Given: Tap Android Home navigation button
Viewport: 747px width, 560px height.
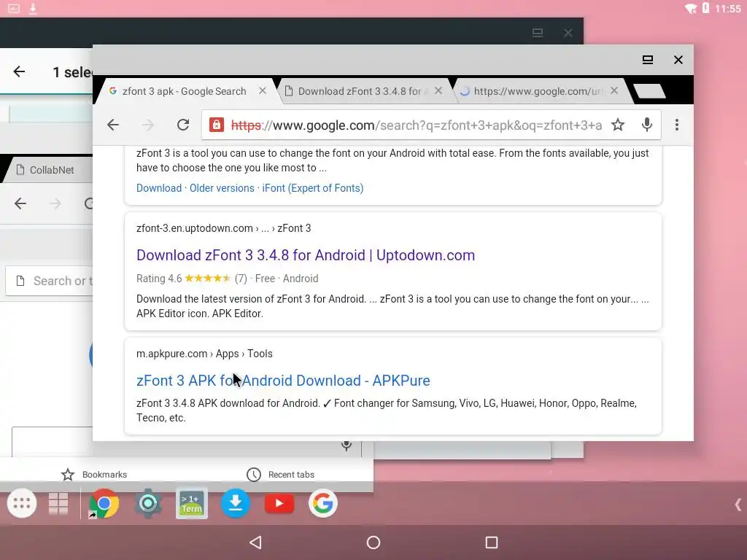Looking at the screenshot, I should (373, 542).
